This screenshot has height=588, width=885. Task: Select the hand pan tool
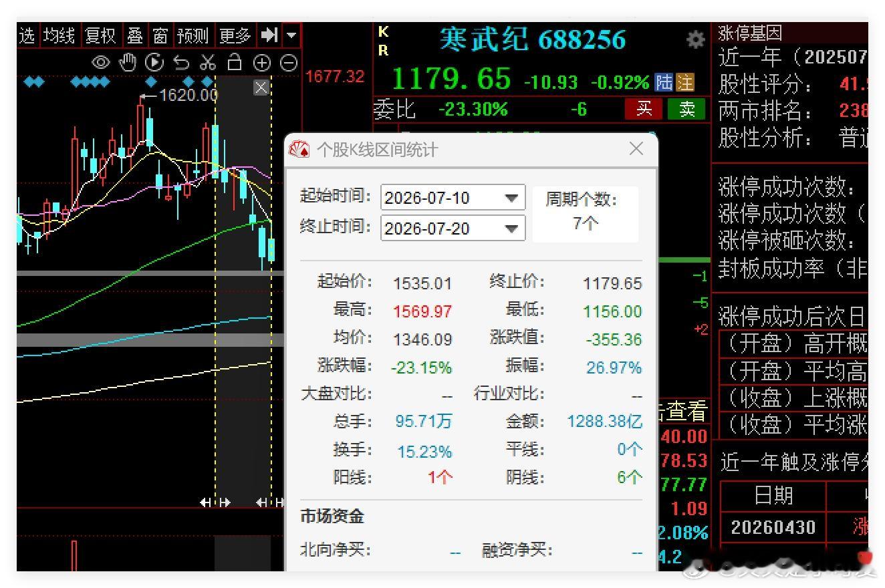tap(127, 63)
